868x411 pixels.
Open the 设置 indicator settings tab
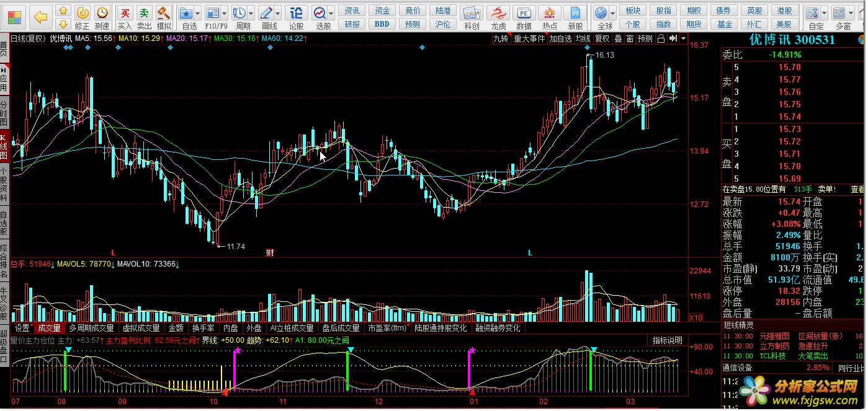click(22, 328)
